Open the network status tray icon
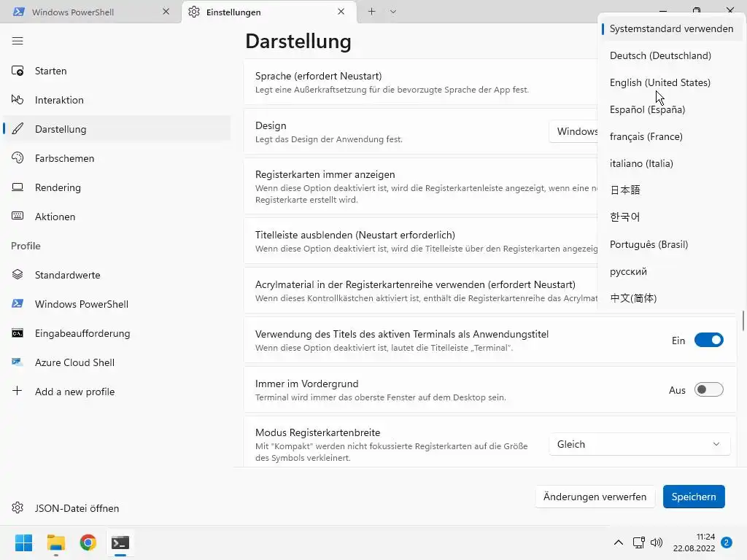The image size is (747, 560). point(638,542)
